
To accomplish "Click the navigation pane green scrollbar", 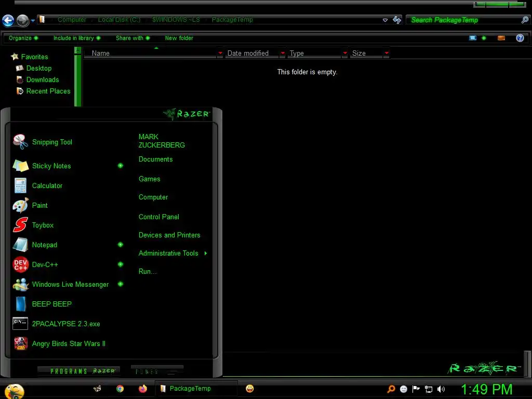I will tap(78, 81).
